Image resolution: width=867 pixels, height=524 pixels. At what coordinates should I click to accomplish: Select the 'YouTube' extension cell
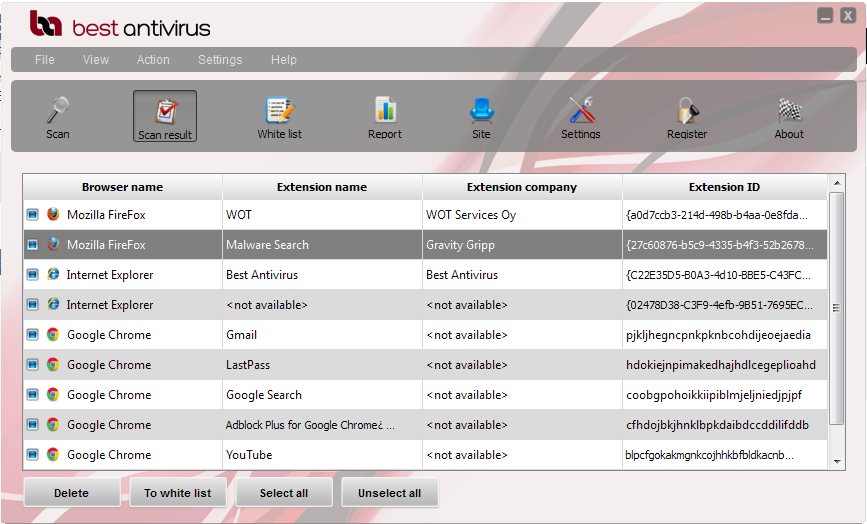click(x=322, y=454)
